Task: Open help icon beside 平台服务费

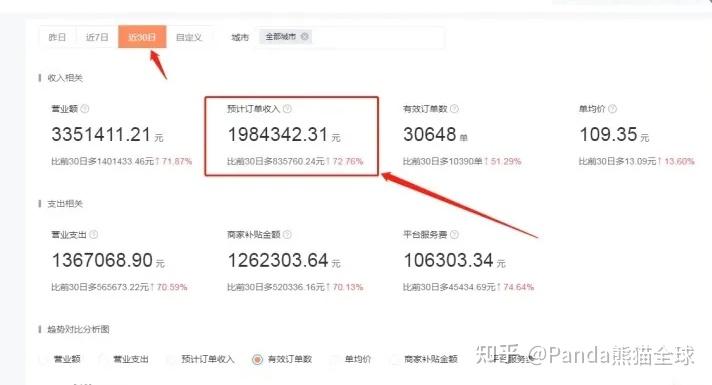Action: pos(454,234)
